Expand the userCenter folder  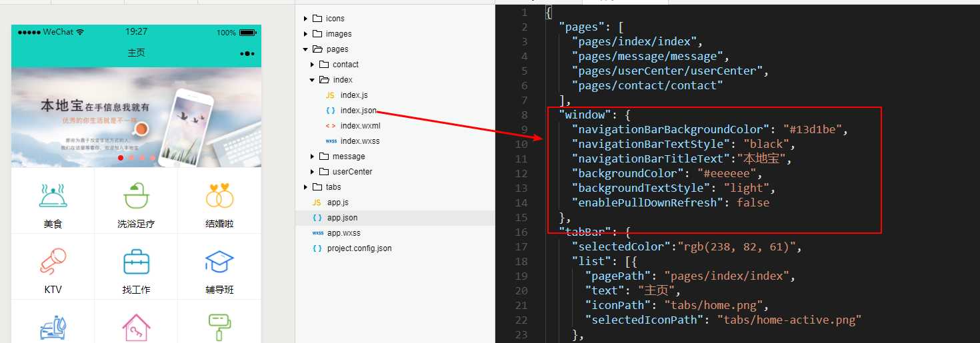coord(313,172)
